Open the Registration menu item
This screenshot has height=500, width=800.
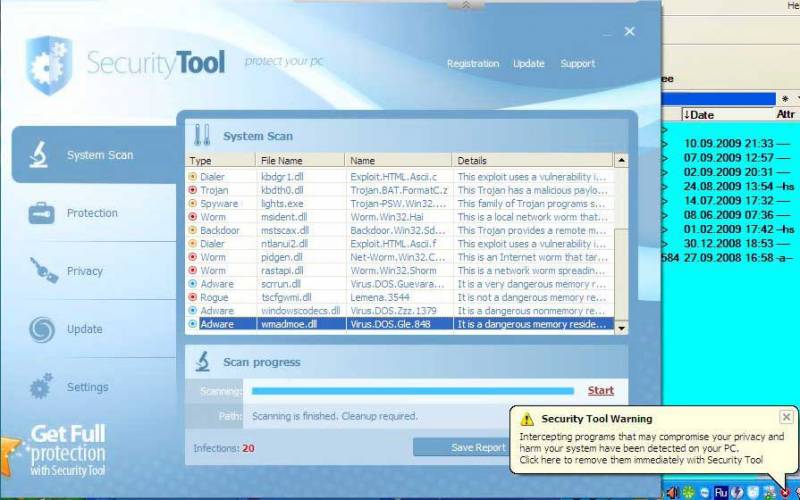click(x=472, y=64)
